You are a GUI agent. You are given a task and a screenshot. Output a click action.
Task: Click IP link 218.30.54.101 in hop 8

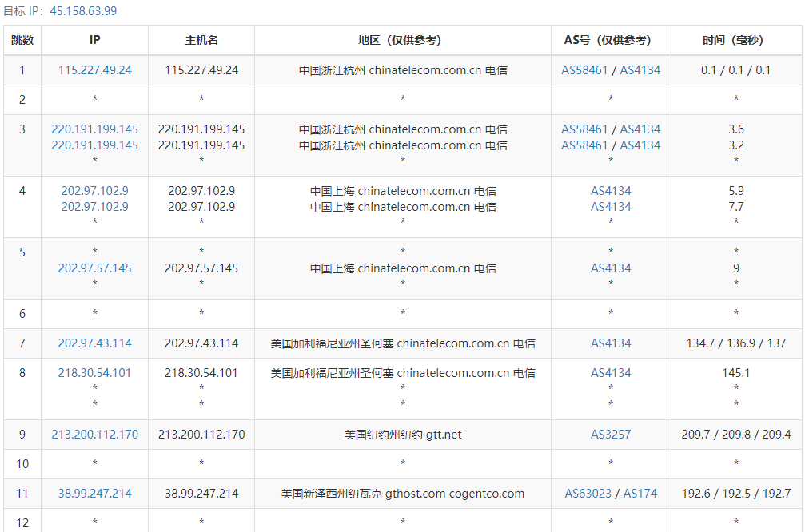tap(94, 373)
